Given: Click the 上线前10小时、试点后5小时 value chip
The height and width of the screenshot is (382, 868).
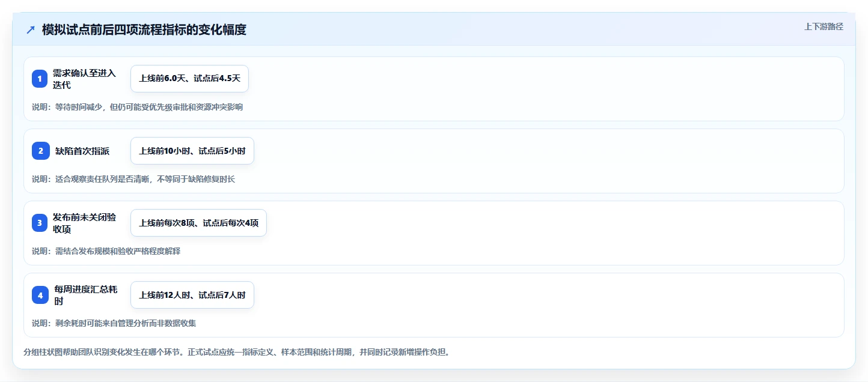Looking at the screenshot, I should point(192,151).
